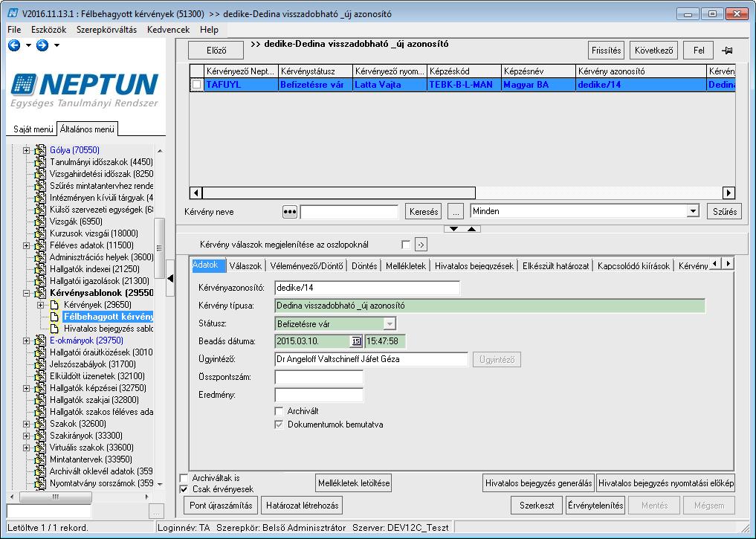Click the Következő button
This screenshot has width=756, height=539.
(x=653, y=51)
